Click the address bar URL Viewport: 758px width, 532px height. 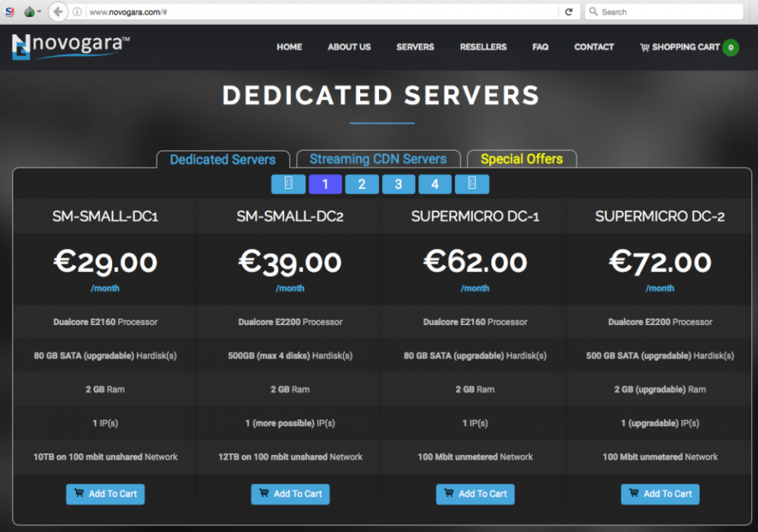(128, 12)
